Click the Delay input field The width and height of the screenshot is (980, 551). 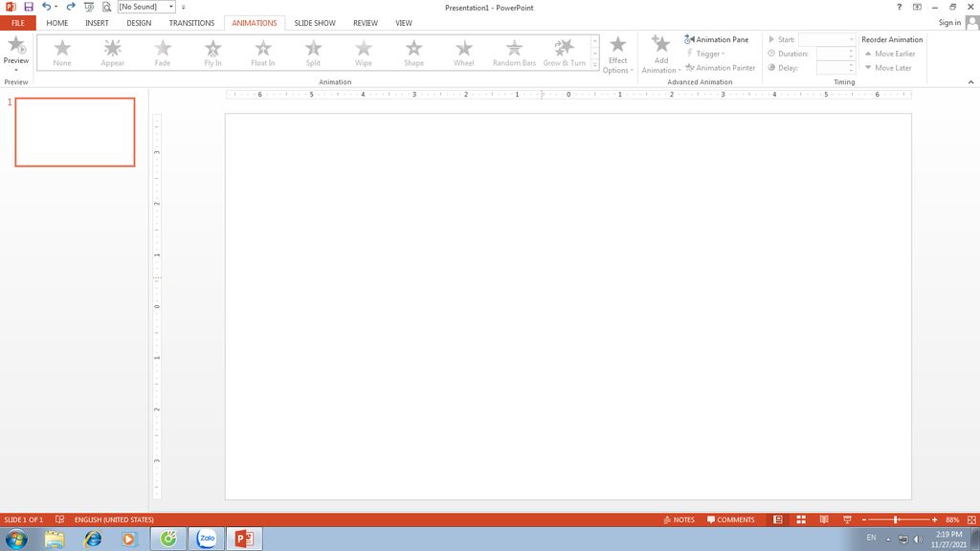pyautogui.click(x=832, y=68)
